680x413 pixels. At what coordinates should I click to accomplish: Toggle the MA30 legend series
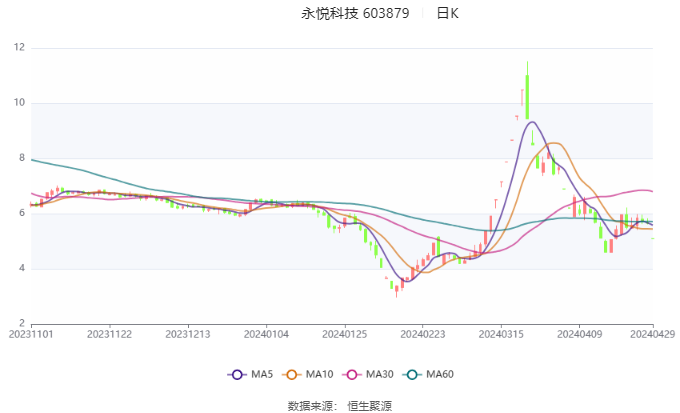[x=368, y=374]
